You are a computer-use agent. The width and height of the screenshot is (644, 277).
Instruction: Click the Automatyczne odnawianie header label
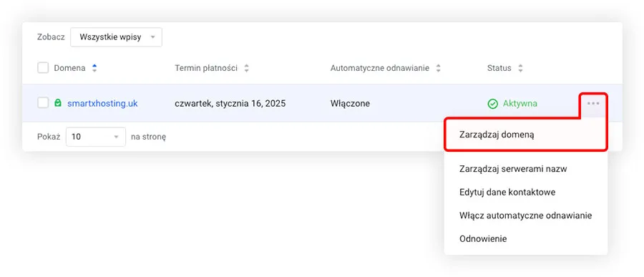[380, 68]
